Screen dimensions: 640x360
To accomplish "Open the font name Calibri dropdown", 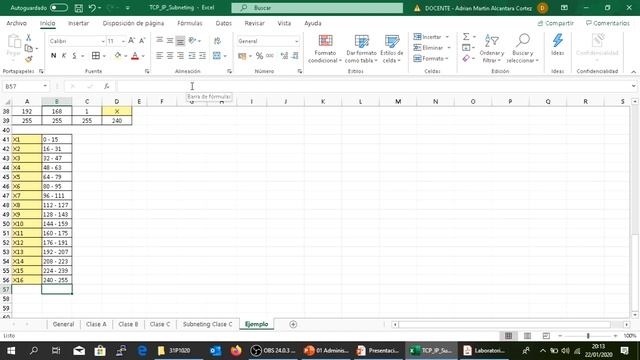I will click(x=103, y=41).
